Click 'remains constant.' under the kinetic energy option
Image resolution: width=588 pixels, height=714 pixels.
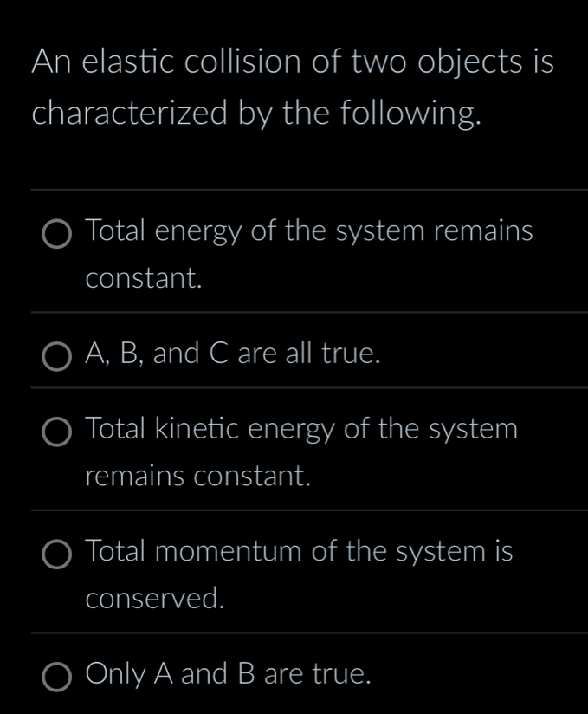(x=198, y=476)
